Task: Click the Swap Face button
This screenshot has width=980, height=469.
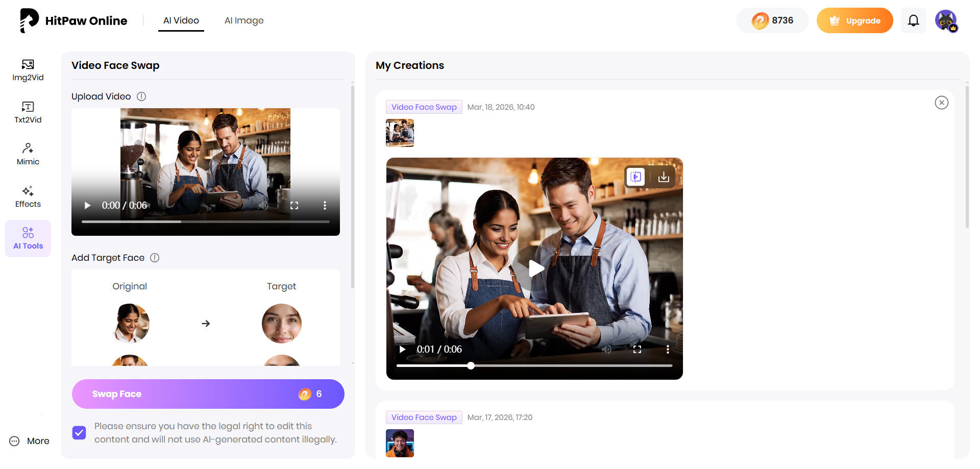Action: [x=208, y=394]
